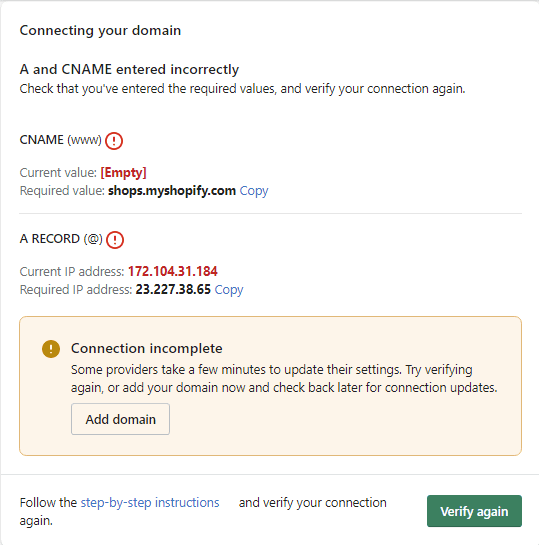Click the Check that you've entered description text

(242, 89)
